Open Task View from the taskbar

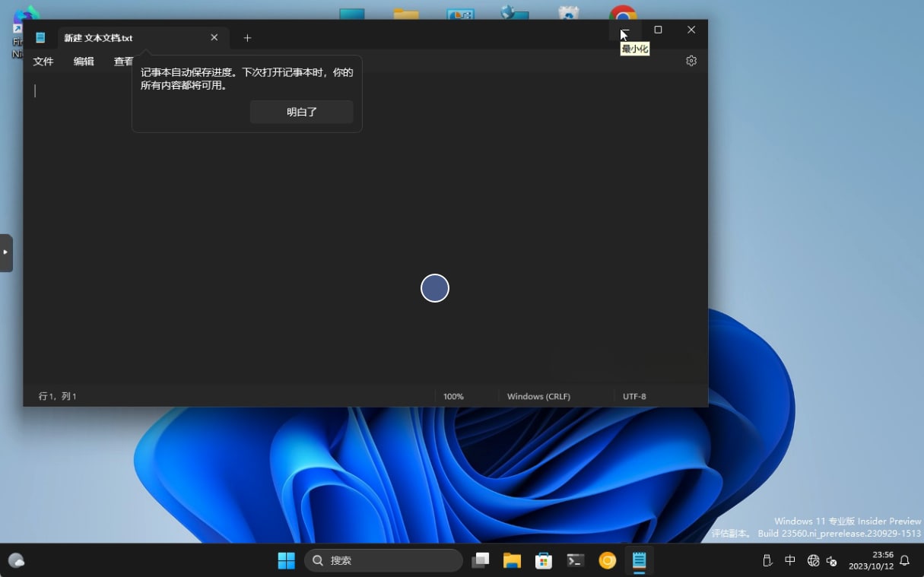coord(480,560)
